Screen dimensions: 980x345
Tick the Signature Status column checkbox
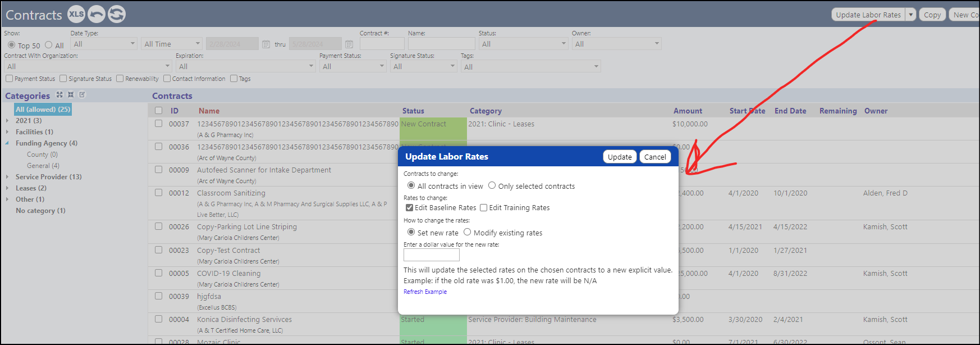[63, 79]
